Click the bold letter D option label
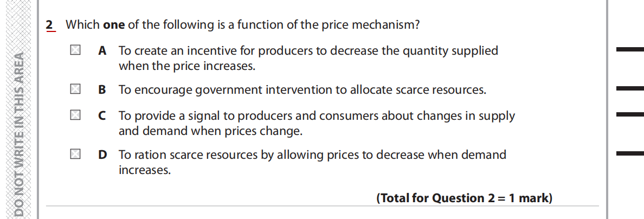Screen dimensions: 644x219 [x=102, y=155]
